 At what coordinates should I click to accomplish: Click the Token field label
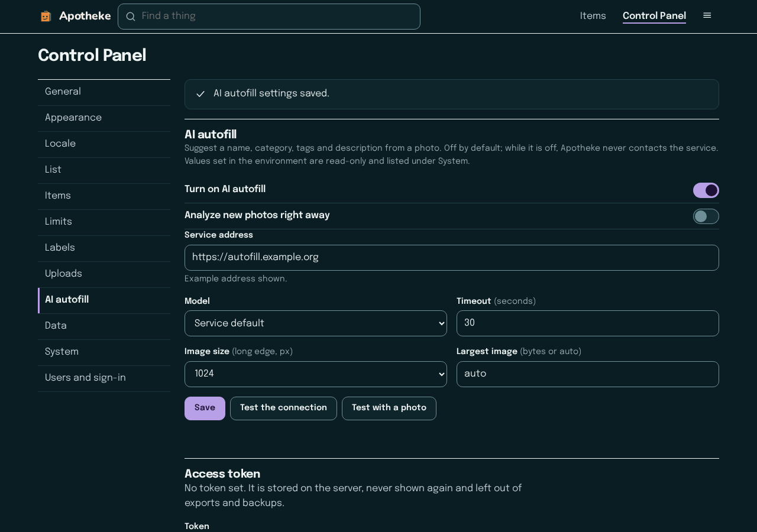197,527
